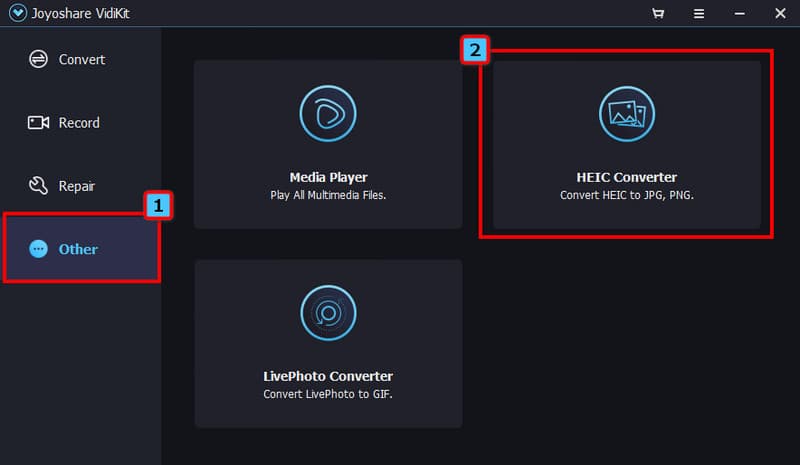
Task: Switch to the Repair section
Action: click(77, 186)
